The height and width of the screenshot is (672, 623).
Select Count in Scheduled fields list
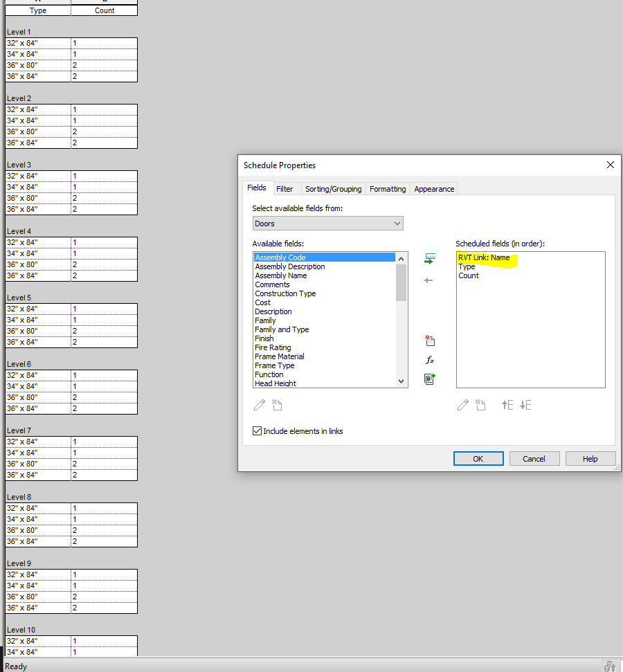[x=530, y=275]
